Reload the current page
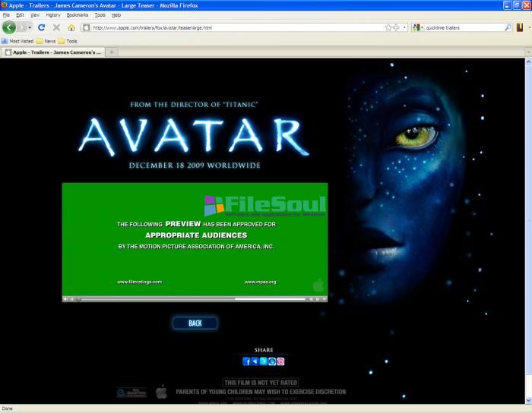This screenshot has width=532, height=413. tap(41, 27)
